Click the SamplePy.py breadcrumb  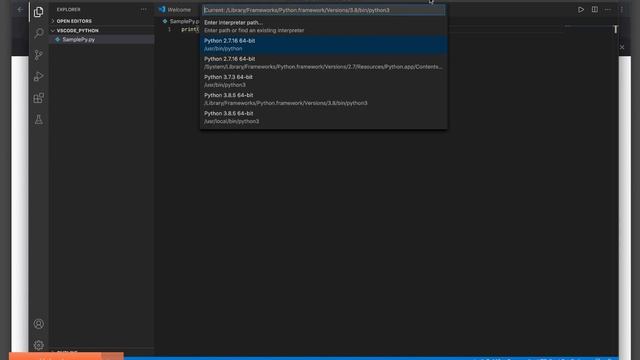[x=182, y=21]
